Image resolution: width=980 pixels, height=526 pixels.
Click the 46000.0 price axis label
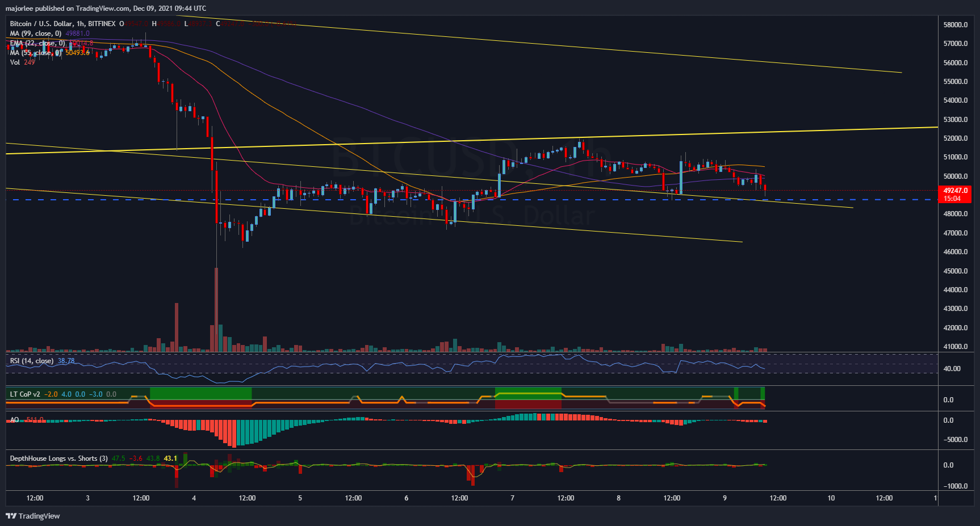956,252
